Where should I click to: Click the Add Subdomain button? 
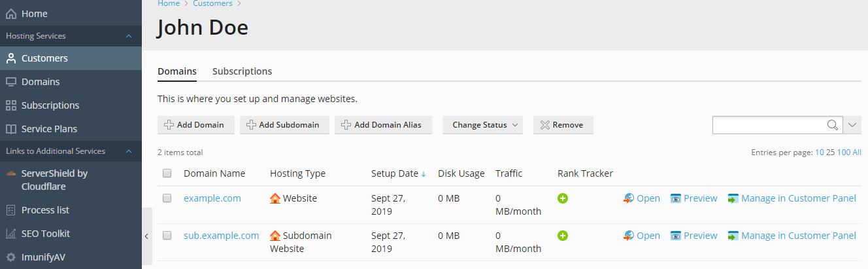pos(282,125)
